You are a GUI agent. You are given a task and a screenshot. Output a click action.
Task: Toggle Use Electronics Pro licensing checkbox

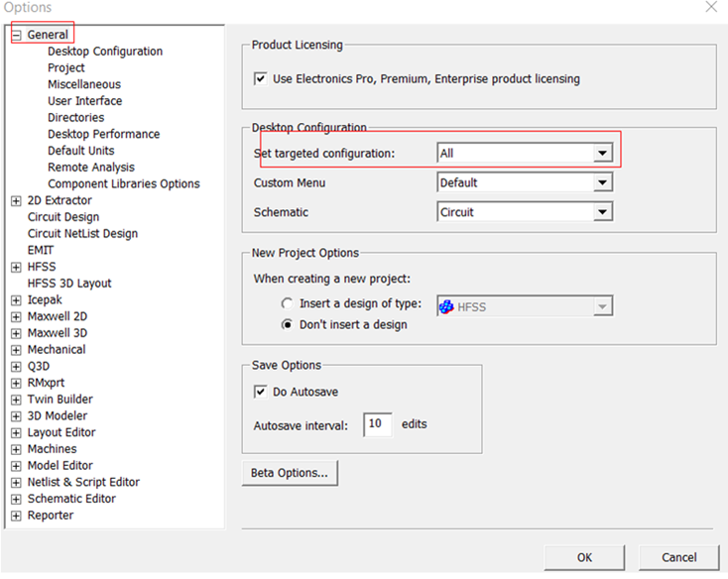261,79
